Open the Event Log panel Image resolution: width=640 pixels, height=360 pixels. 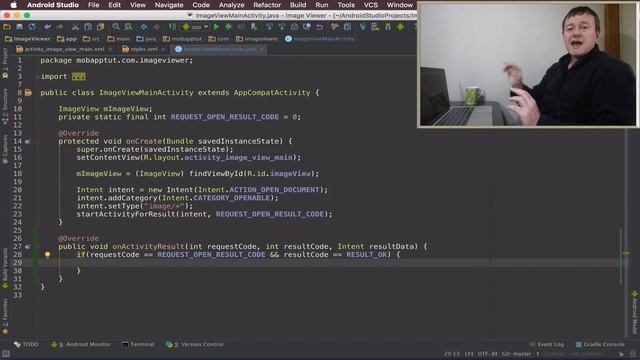547,344
